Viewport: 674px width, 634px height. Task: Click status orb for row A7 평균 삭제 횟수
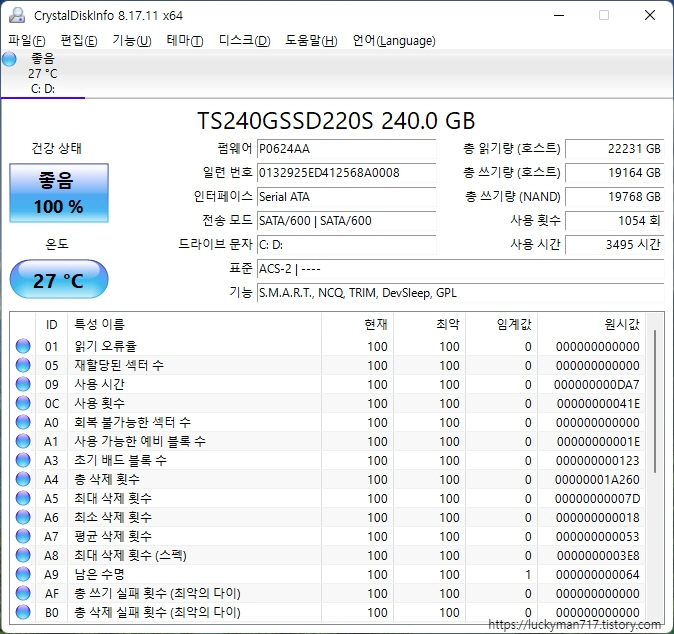point(23,536)
